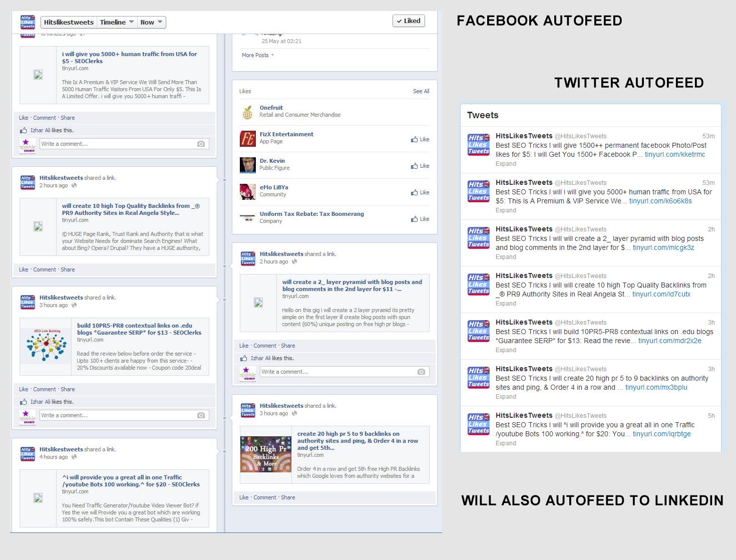Click the Tweets heading of the Twitter widget
Screen dimensions: 736x560
483,115
